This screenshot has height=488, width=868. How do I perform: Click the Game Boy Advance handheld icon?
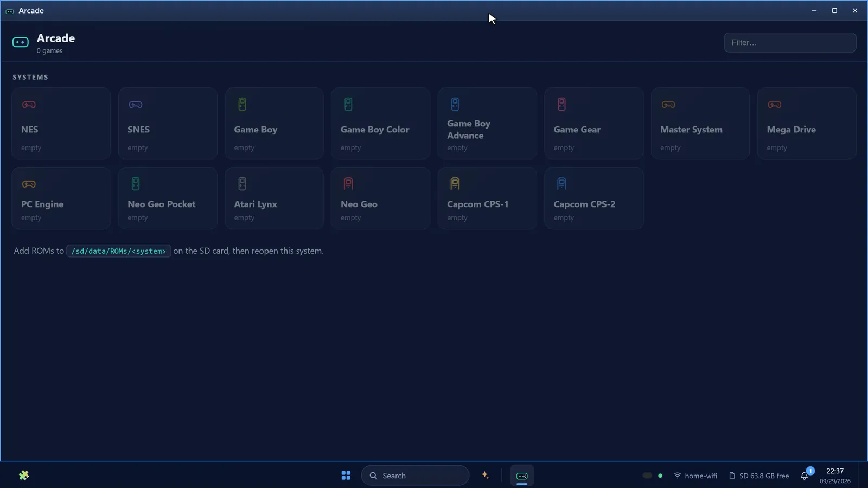point(455,104)
